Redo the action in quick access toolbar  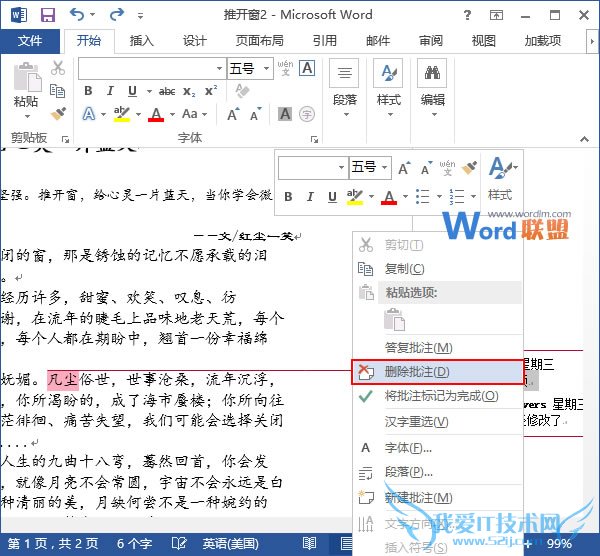[x=117, y=15]
